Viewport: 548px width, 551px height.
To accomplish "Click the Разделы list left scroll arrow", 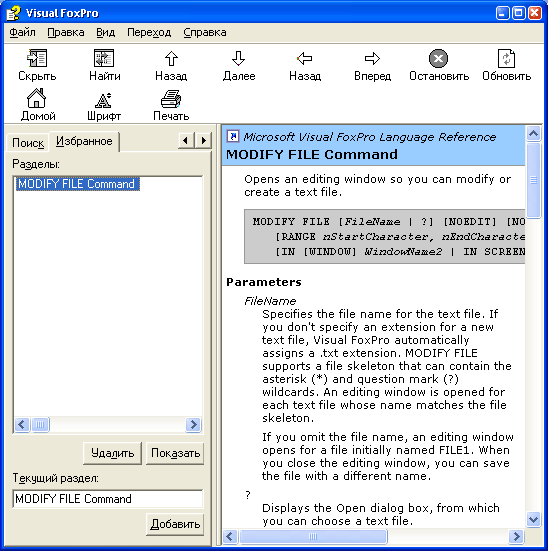I will 22,424.
